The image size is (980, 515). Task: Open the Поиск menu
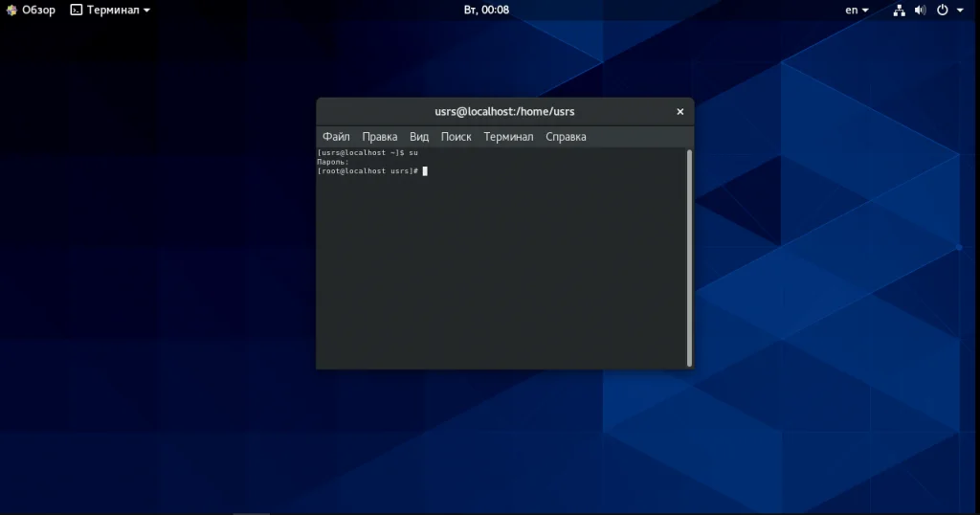tap(457, 137)
